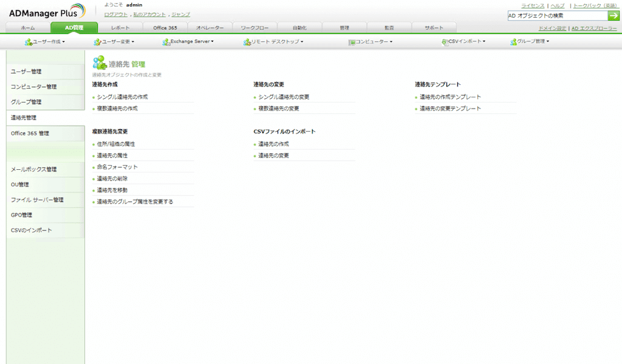Click the ヘルプ link
622x364 pixels.
(x=558, y=6)
